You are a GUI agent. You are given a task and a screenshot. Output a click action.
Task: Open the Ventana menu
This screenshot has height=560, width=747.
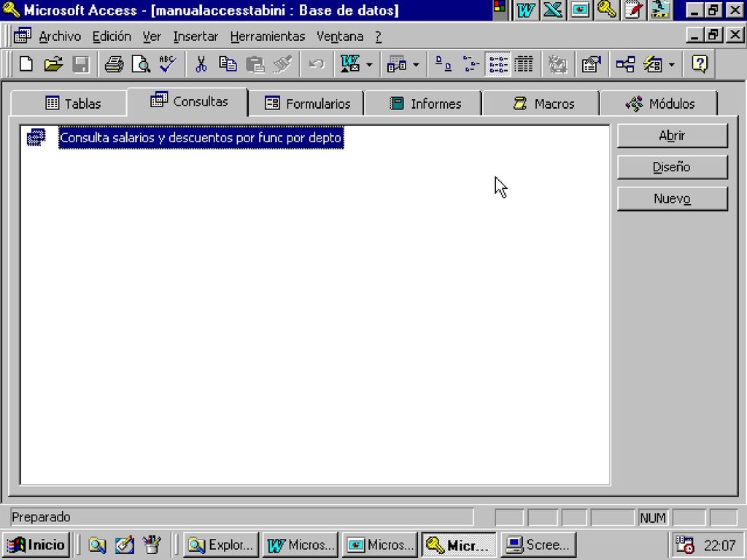click(x=340, y=36)
